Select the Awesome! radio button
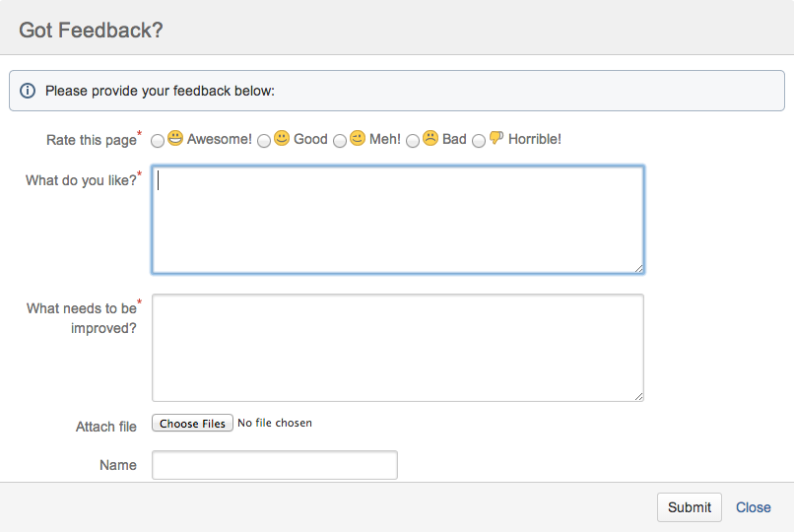 tap(158, 141)
